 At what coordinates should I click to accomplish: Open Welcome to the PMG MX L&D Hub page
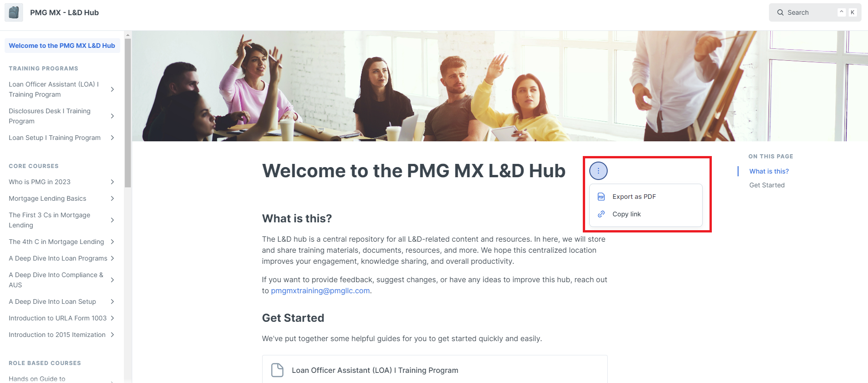[62, 46]
